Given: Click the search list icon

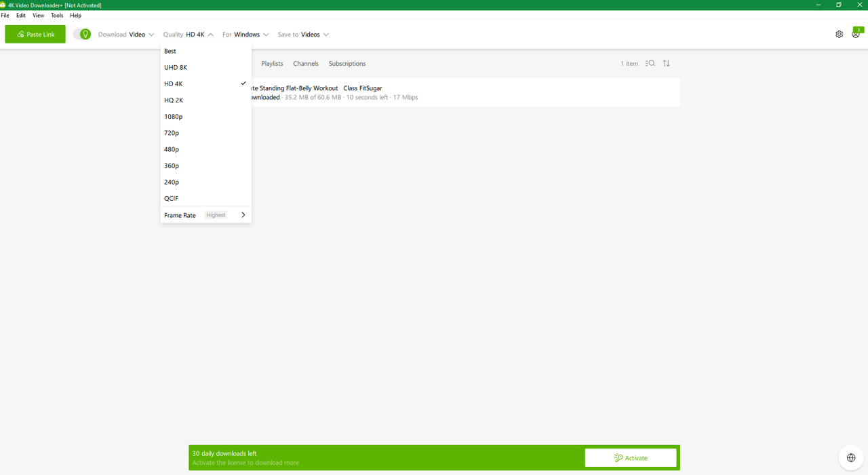Looking at the screenshot, I should click(x=650, y=63).
